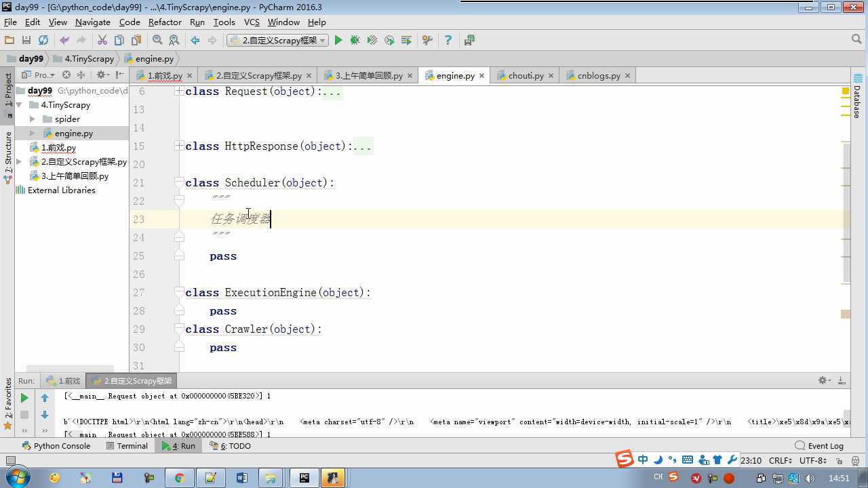Image resolution: width=868 pixels, height=488 pixels.
Task: Click the Paste toolbar icon
Action: click(x=136, y=41)
